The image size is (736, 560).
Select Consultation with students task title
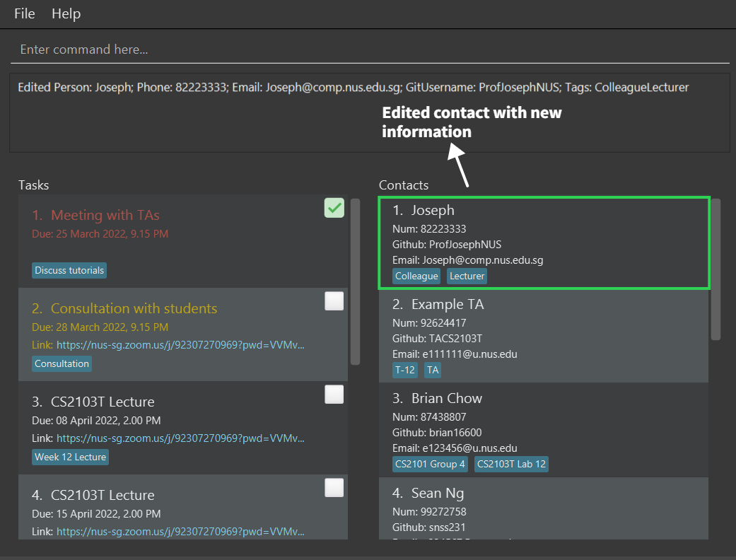tap(134, 308)
